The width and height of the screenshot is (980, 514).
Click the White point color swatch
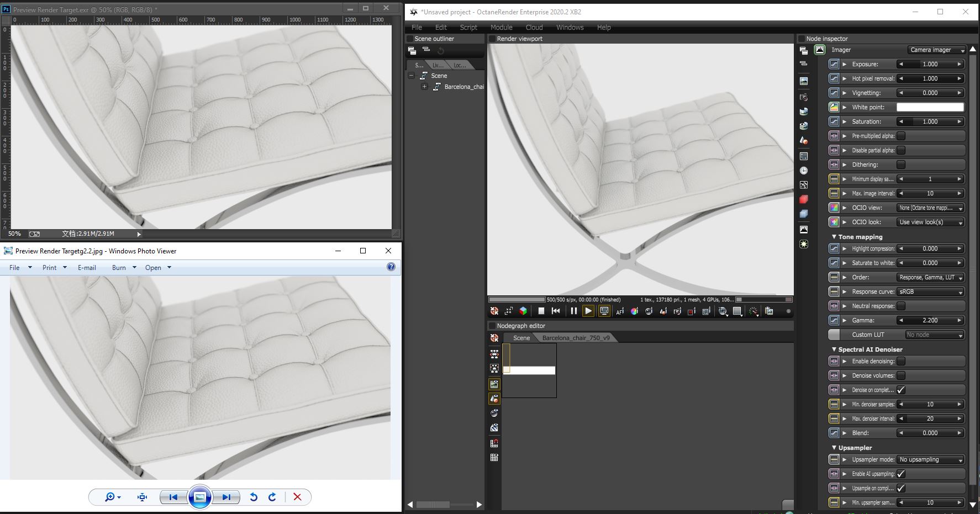click(930, 107)
